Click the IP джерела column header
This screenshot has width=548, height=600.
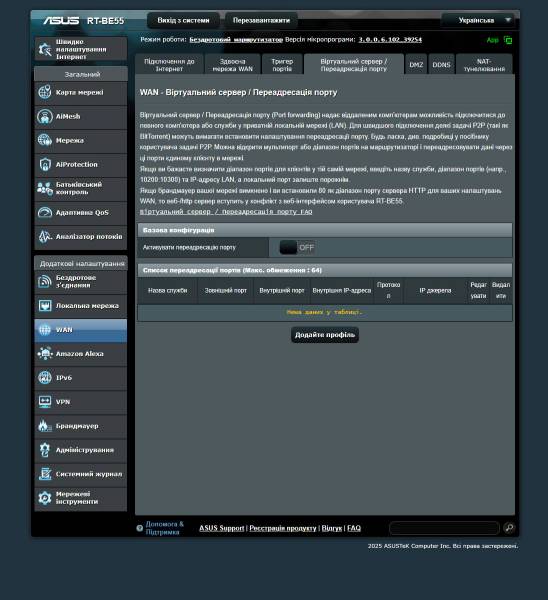coord(435,290)
